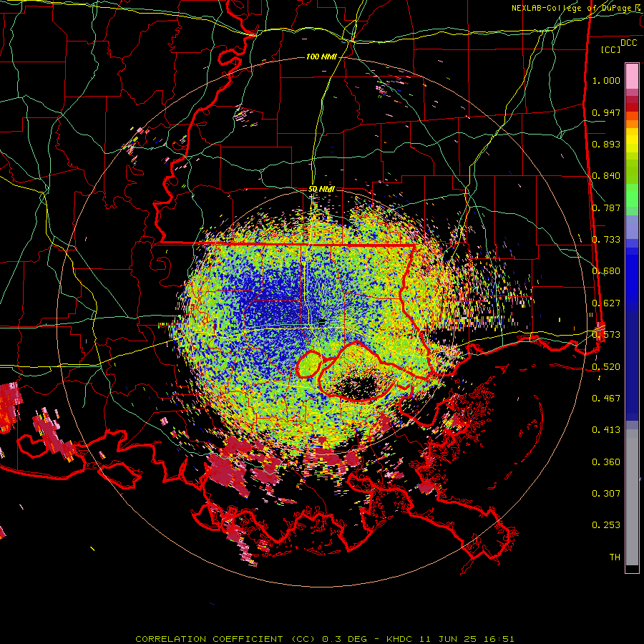Click the 0.733 color scale value

coord(606,240)
